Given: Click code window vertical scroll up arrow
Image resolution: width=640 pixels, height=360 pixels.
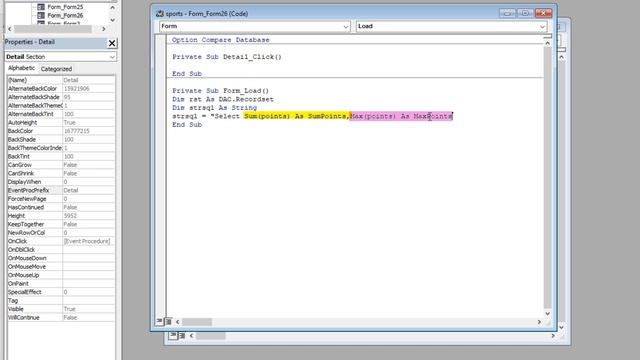Looking at the screenshot, I should (x=547, y=43).
